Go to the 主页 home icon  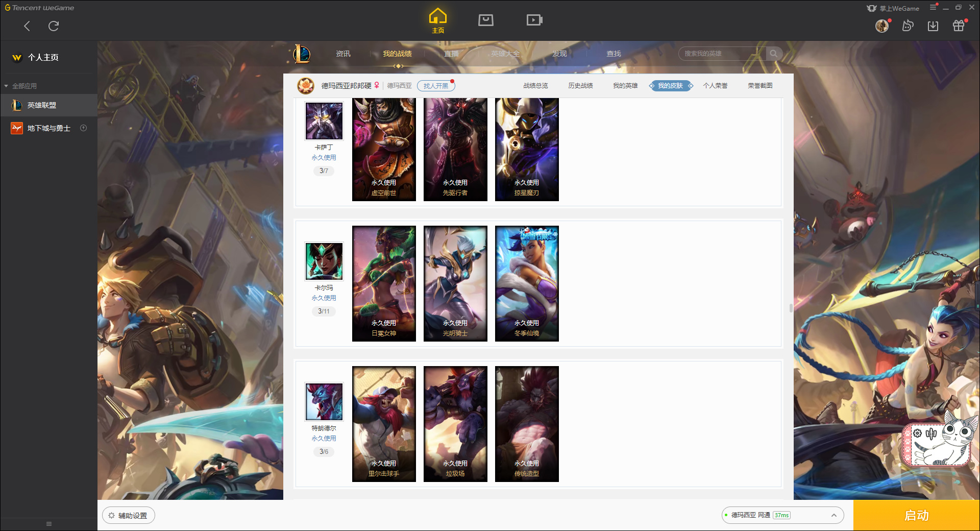(437, 20)
